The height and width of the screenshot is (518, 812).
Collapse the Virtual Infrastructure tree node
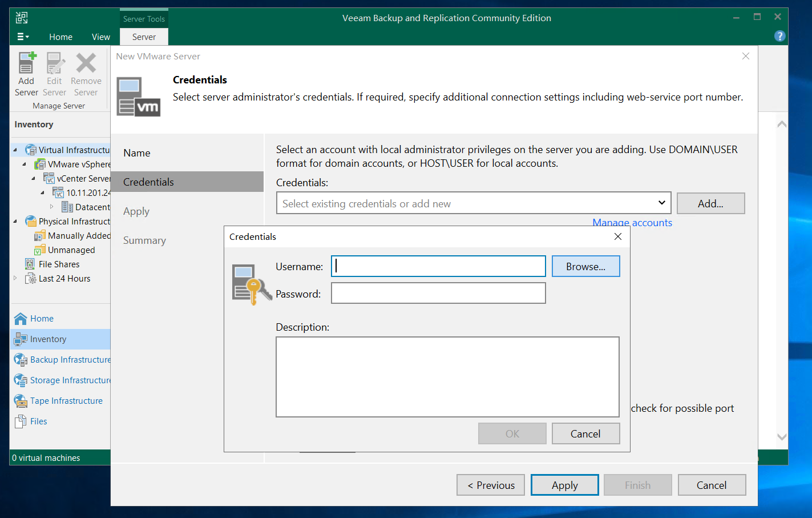coord(15,150)
